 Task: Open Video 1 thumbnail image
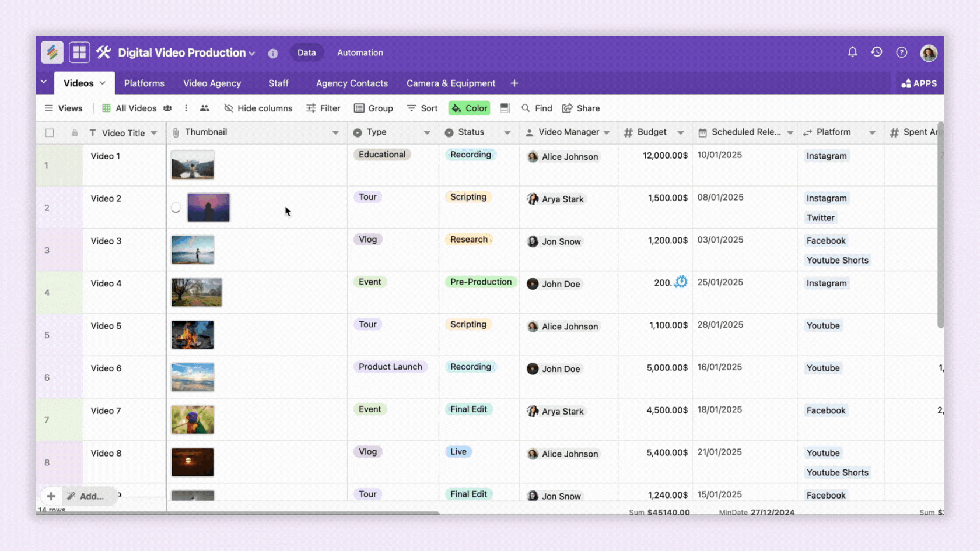(x=192, y=164)
